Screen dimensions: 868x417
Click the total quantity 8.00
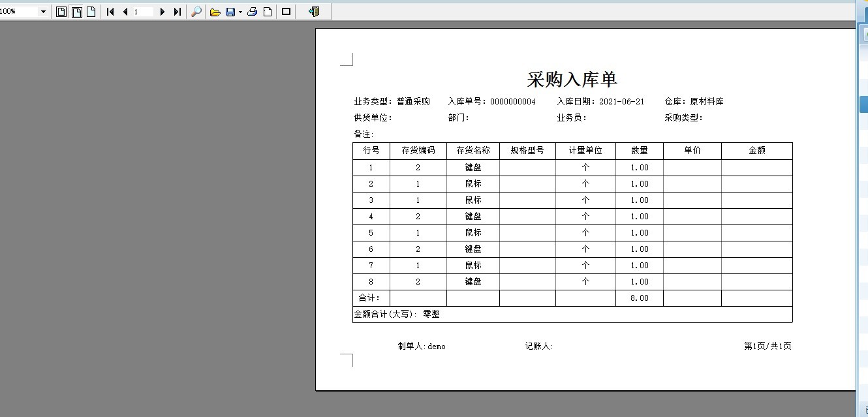[x=640, y=298]
